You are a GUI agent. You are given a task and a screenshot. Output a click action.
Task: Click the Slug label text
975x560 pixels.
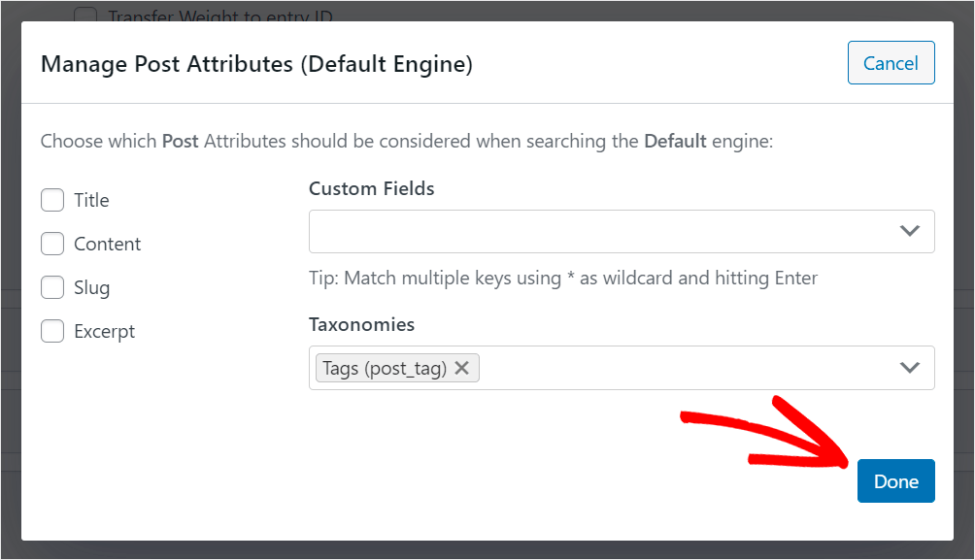92,288
